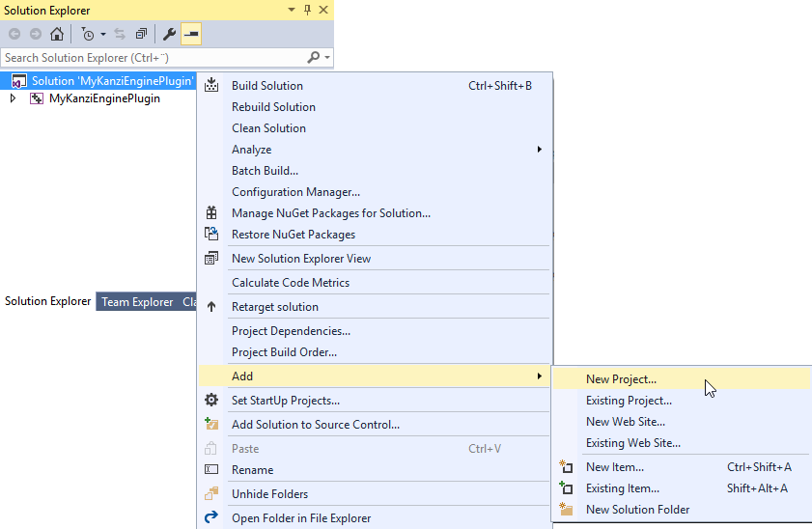Screen dimensions: 812x529
Task: Click the Manage NuGet Packages icon
Action: (x=211, y=213)
